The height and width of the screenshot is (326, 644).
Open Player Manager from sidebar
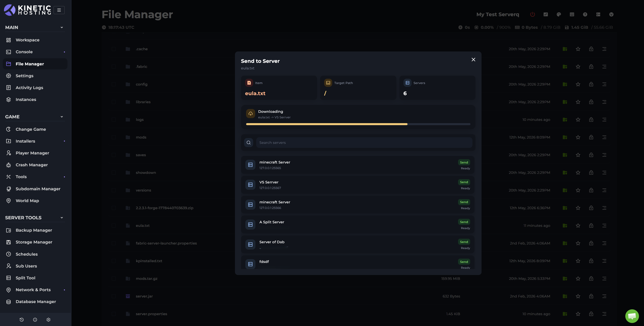(x=35, y=153)
